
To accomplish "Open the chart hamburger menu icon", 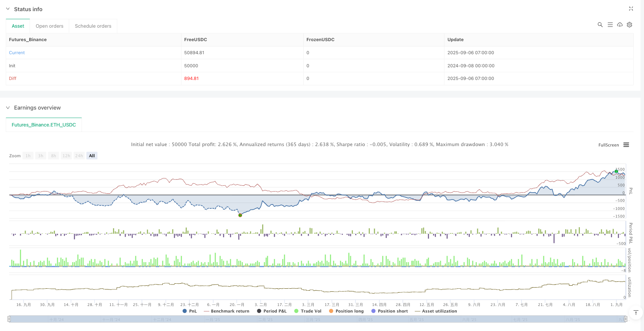I will pos(626,145).
